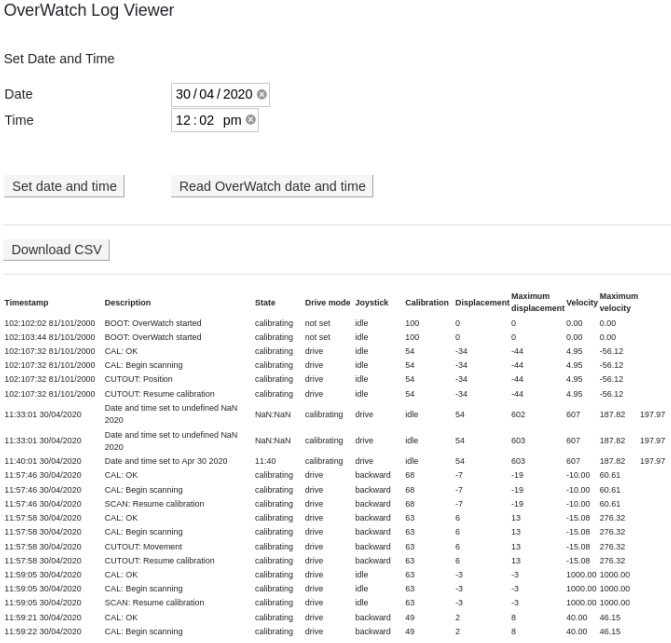Click the Set Date and Time heading
The width and height of the screenshot is (671, 643).
pyautogui.click(x=59, y=59)
